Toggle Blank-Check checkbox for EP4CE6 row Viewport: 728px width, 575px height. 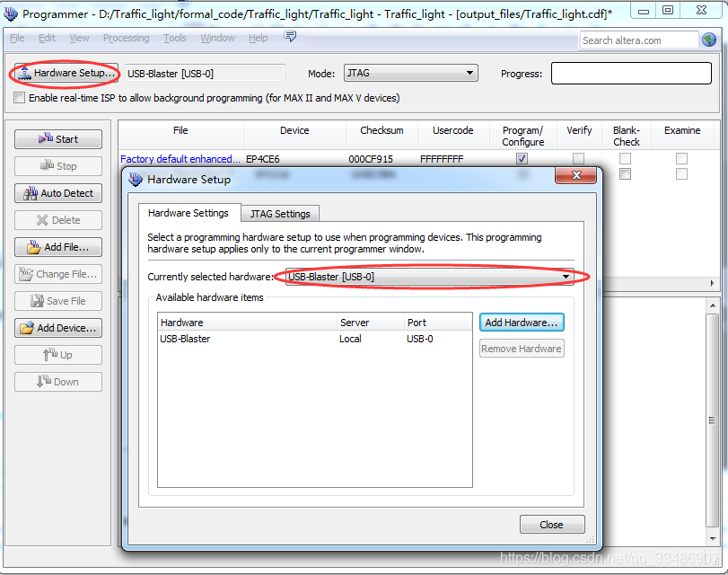pyautogui.click(x=626, y=158)
